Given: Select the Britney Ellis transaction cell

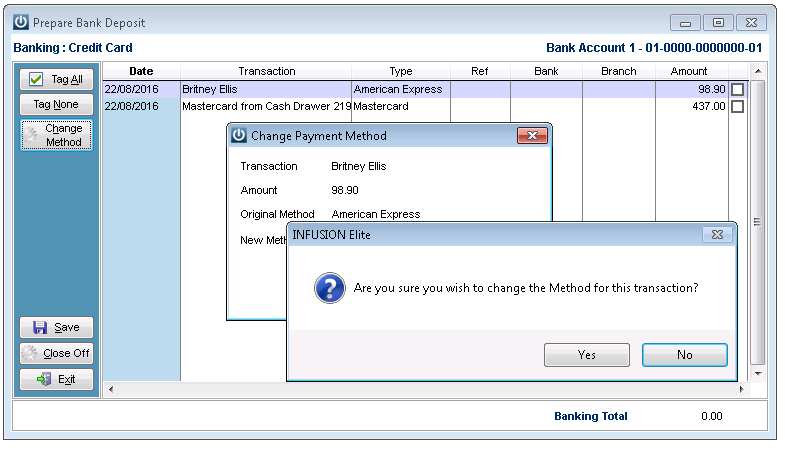Looking at the screenshot, I should tap(266, 90).
